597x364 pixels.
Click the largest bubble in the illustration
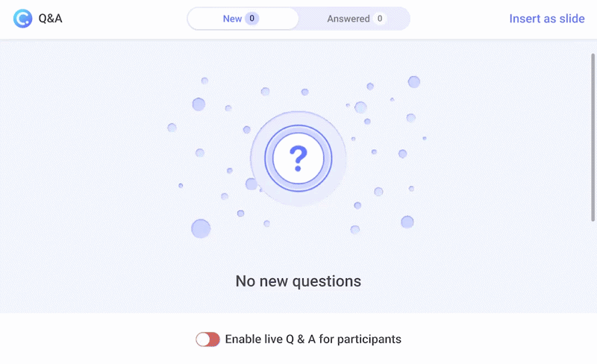click(201, 228)
